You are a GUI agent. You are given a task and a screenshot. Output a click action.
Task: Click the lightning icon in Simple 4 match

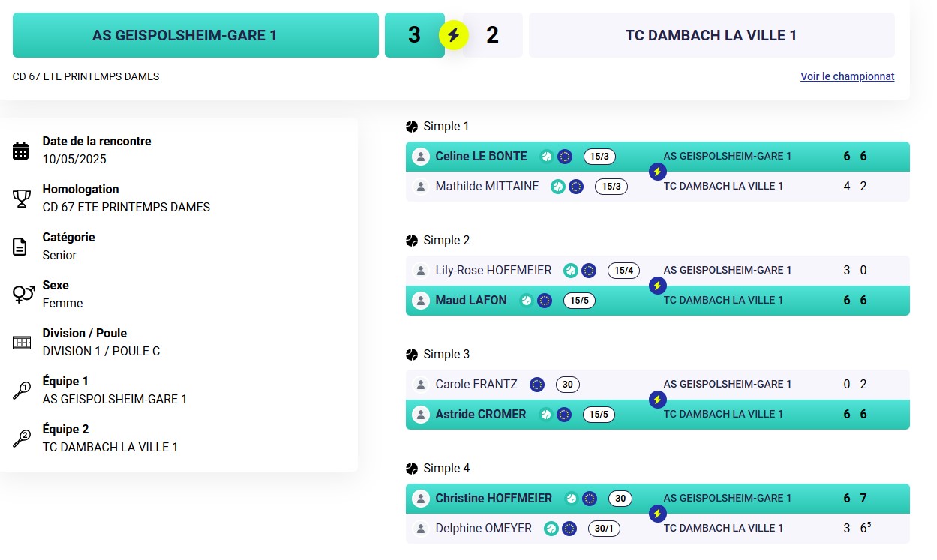(x=657, y=514)
